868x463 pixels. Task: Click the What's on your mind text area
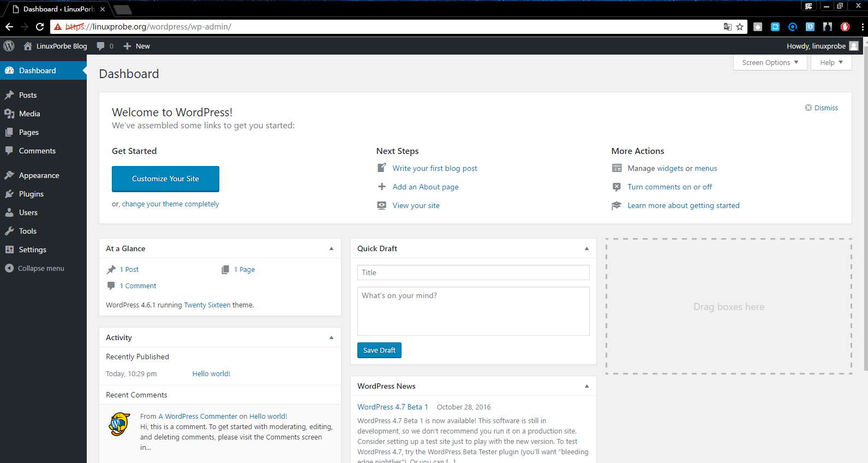coord(473,311)
